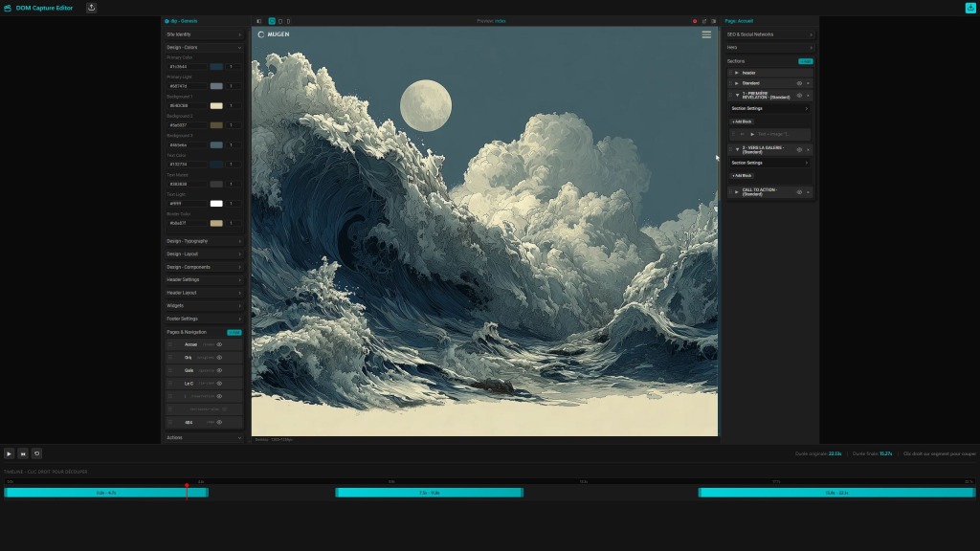The height and width of the screenshot is (551, 980).
Task: Switch preview to tablet viewport icon
Action: (280, 20)
